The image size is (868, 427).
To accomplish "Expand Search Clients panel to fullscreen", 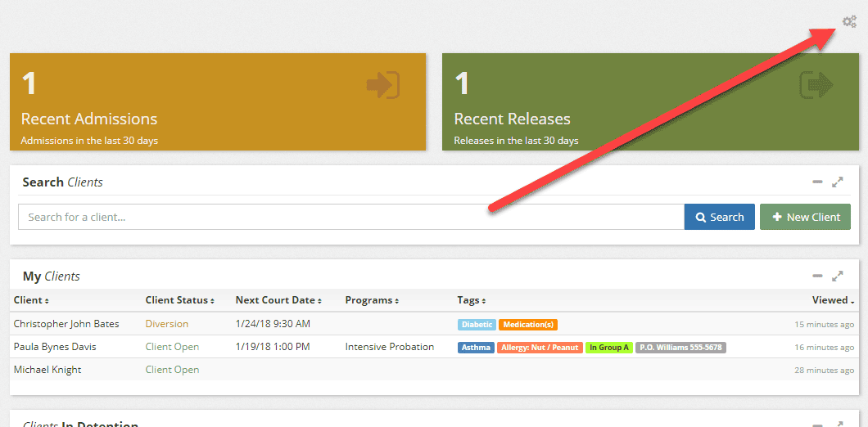I will point(838,182).
